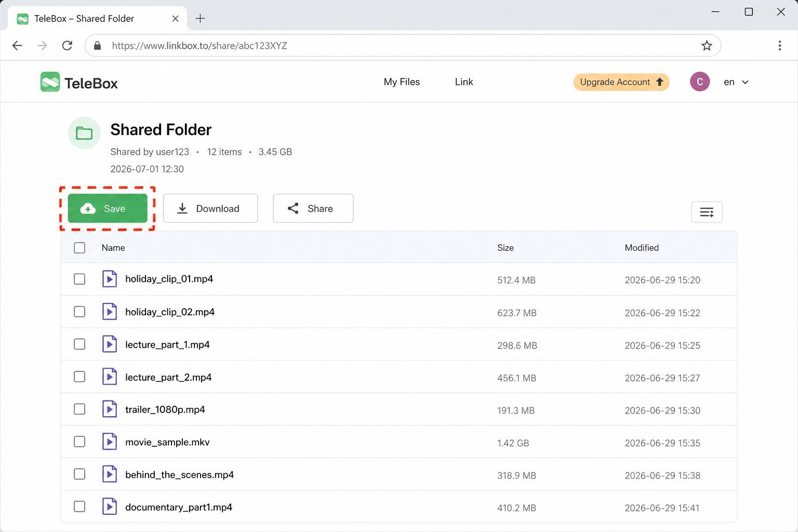The image size is (798, 532).
Task: Reload the page
Action: tap(67, 46)
